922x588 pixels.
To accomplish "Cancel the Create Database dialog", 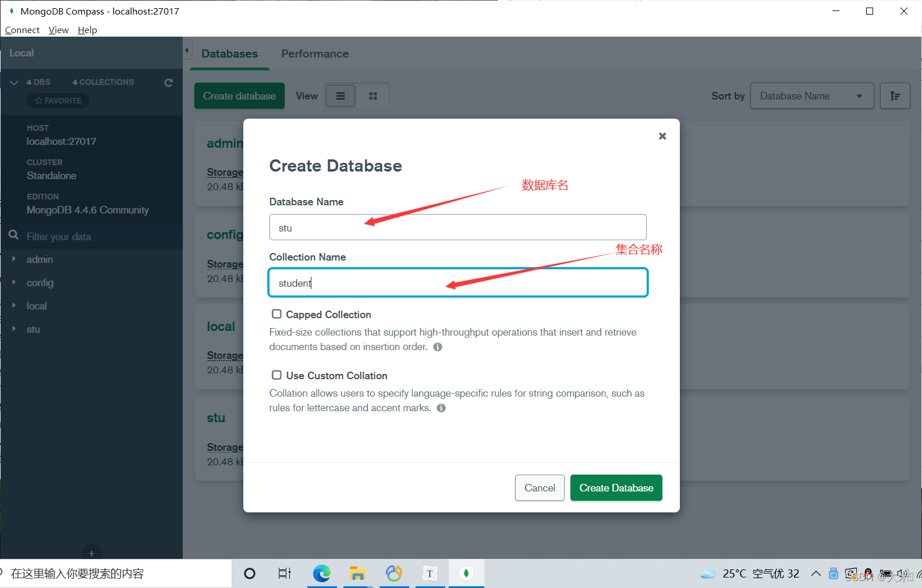I will click(540, 488).
